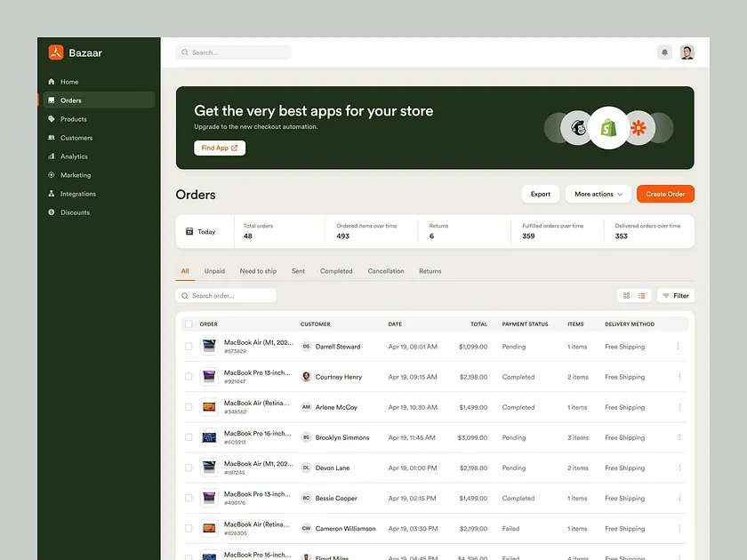Check the box for order #348562

pos(189,407)
